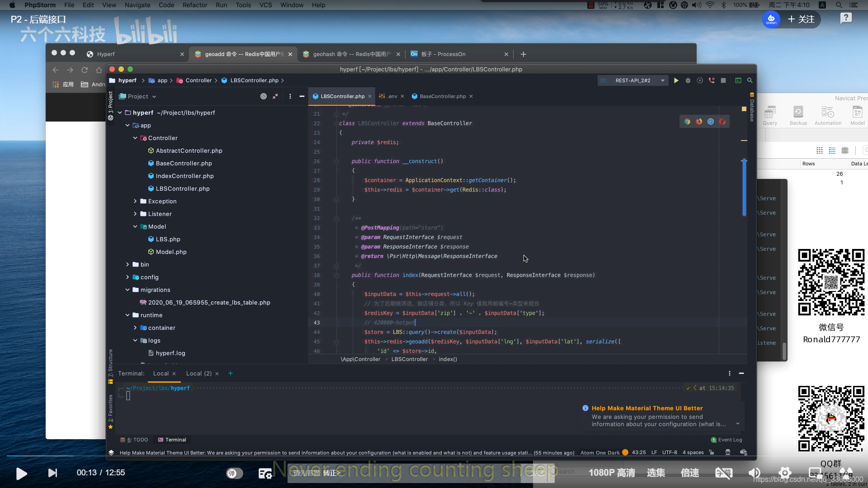Click Run with Coverage icon
The image size is (868, 488).
point(700,80)
